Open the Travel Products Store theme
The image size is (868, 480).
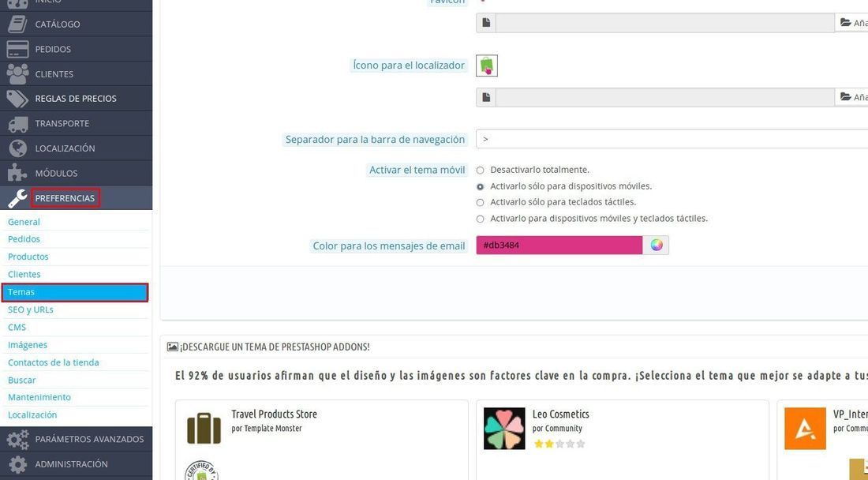point(274,414)
